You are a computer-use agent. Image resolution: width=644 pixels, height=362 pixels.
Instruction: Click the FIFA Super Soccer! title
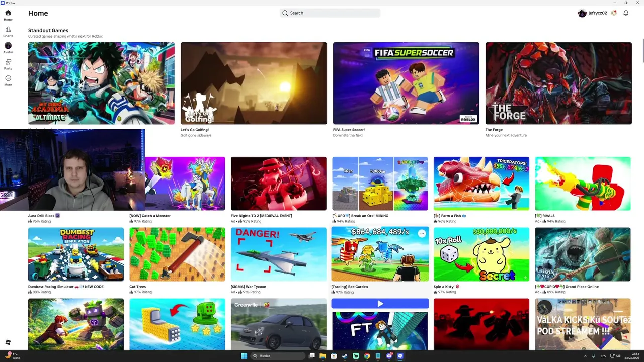tap(349, 130)
